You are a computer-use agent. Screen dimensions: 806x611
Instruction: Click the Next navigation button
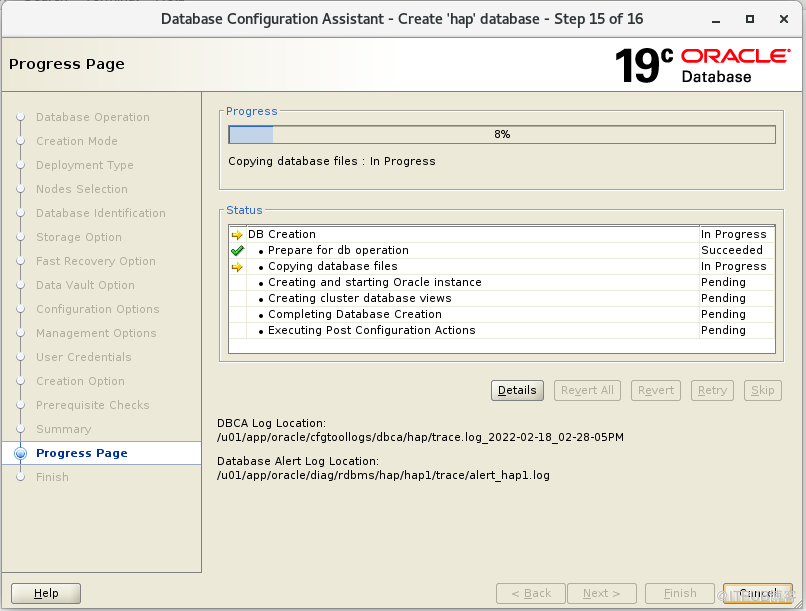coord(602,594)
